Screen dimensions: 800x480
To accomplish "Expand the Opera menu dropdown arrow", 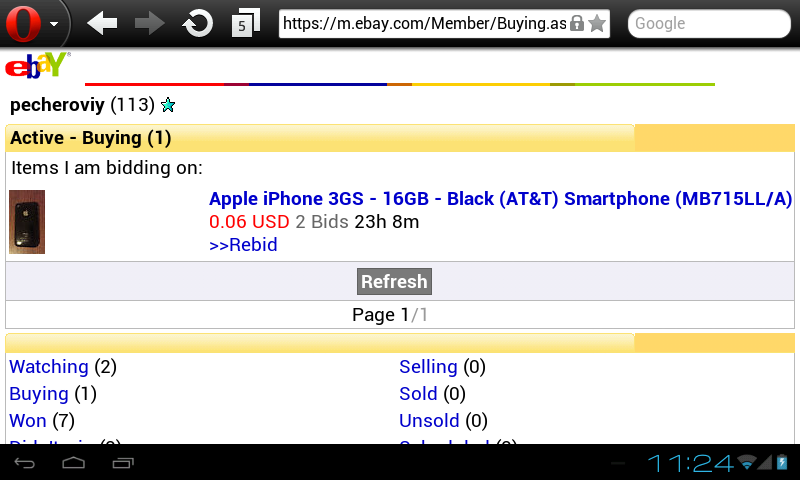I will pyautogui.click(x=54, y=23).
